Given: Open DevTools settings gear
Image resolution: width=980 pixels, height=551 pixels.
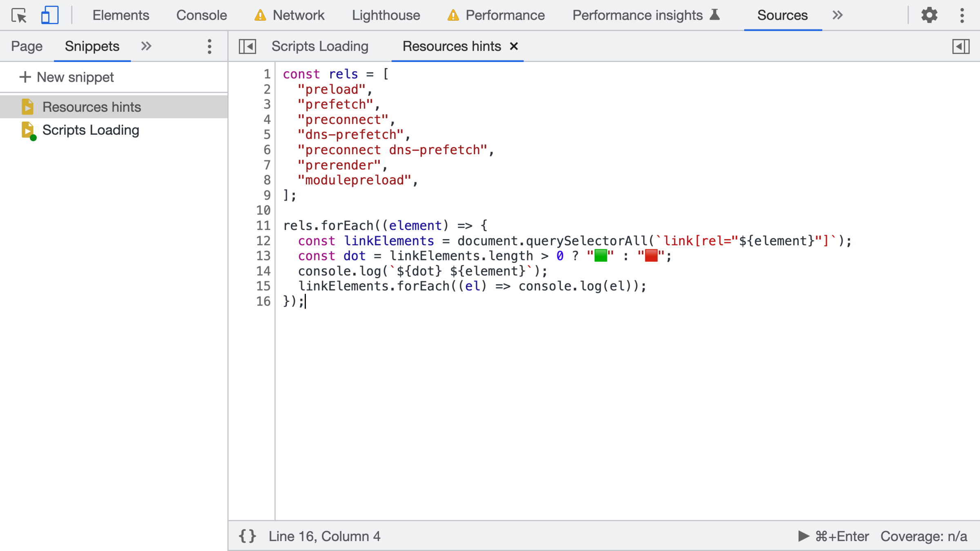Looking at the screenshot, I should (x=929, y=16).
